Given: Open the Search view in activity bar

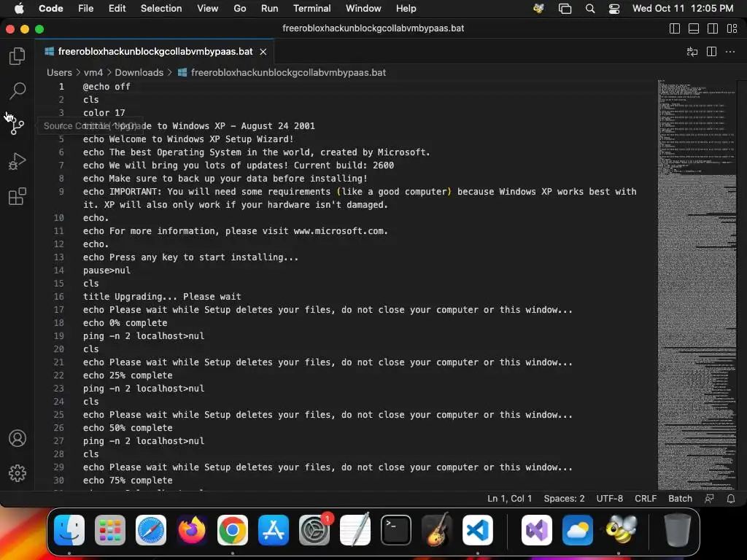Looking at the screenshot, I should click(x=18, y=90).
